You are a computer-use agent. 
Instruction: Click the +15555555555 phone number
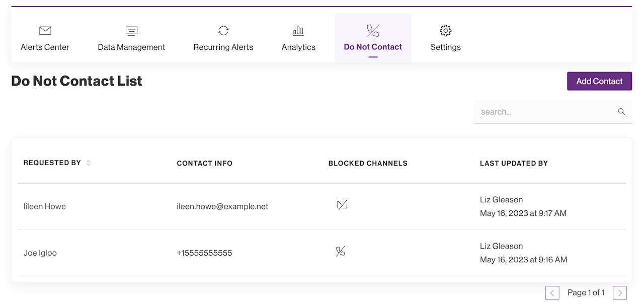pyautogui.click(x=204, y=253)
